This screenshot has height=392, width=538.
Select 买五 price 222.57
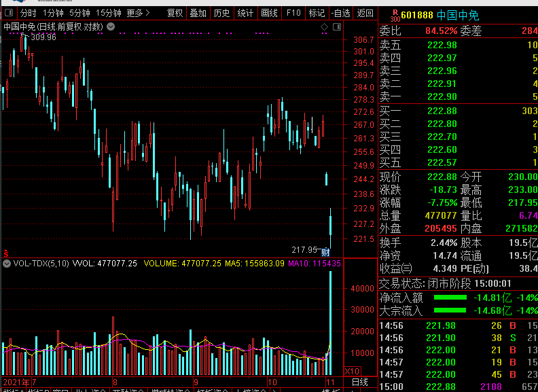[x=442, y=162]
